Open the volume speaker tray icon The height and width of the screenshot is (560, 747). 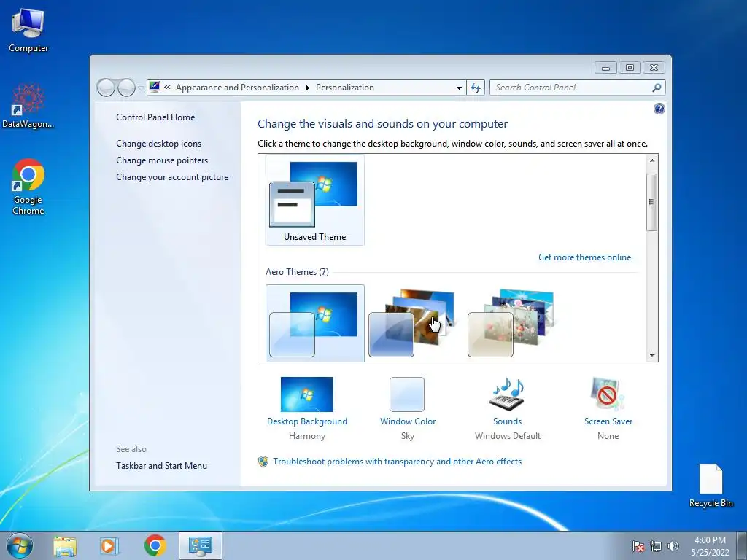pyautogui.click(x=673, y=546)
